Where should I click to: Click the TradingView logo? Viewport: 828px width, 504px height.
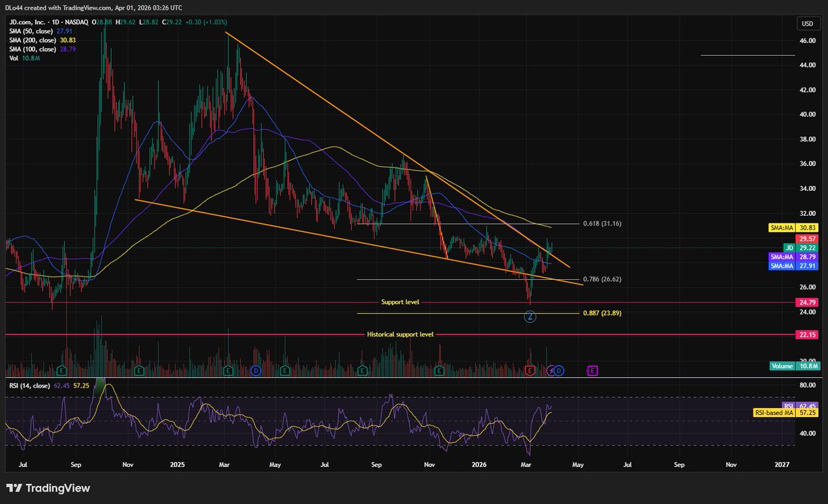coord(48,488)
